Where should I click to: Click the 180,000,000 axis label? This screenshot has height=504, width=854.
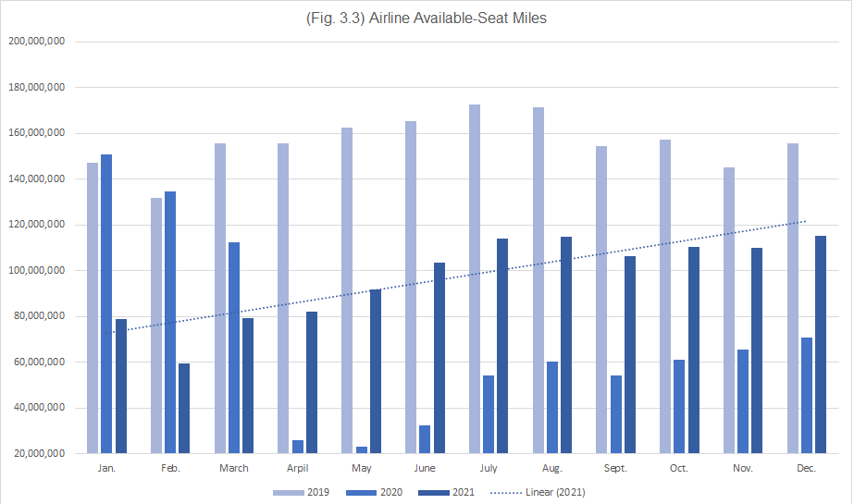coord(36,87)
